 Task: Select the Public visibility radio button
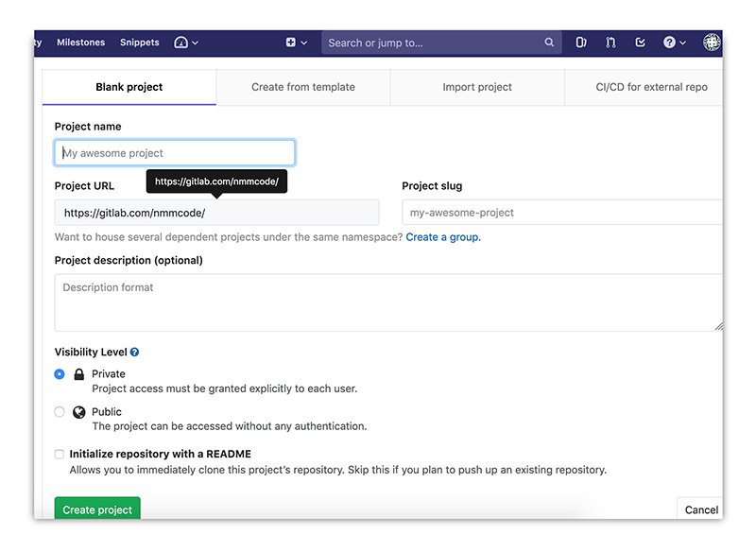pos(59,412)
